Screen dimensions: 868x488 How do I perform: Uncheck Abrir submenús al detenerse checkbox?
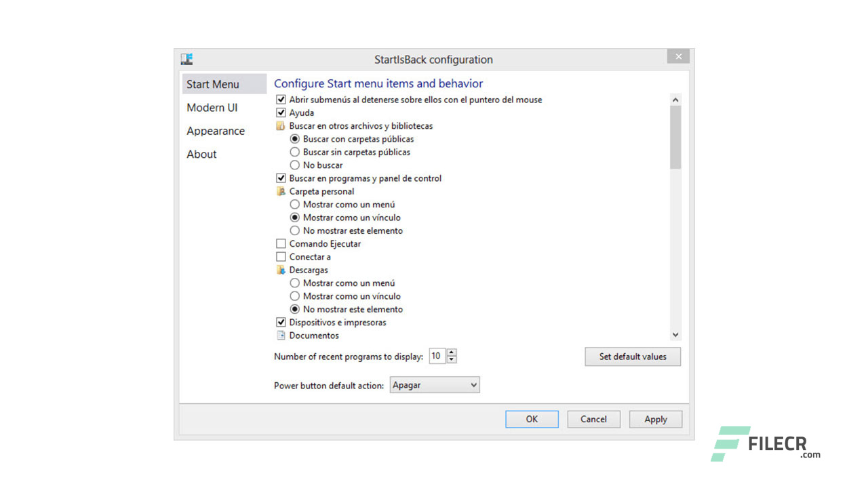[281, 100]
